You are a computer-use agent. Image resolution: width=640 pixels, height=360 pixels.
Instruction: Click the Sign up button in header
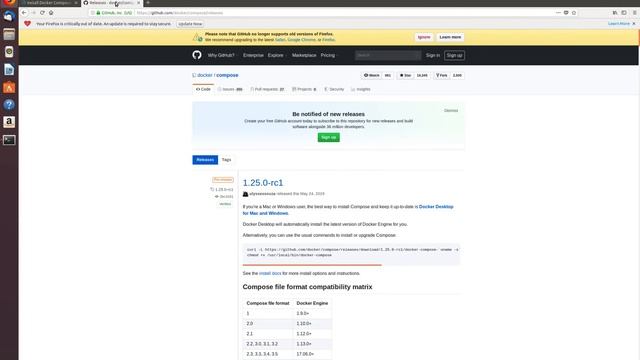point(454,55)
